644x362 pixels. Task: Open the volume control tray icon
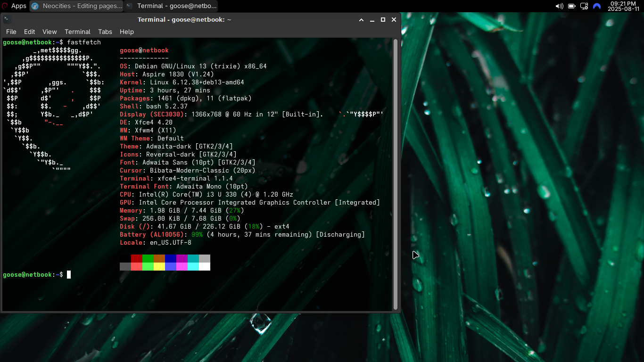coord(559,6)
